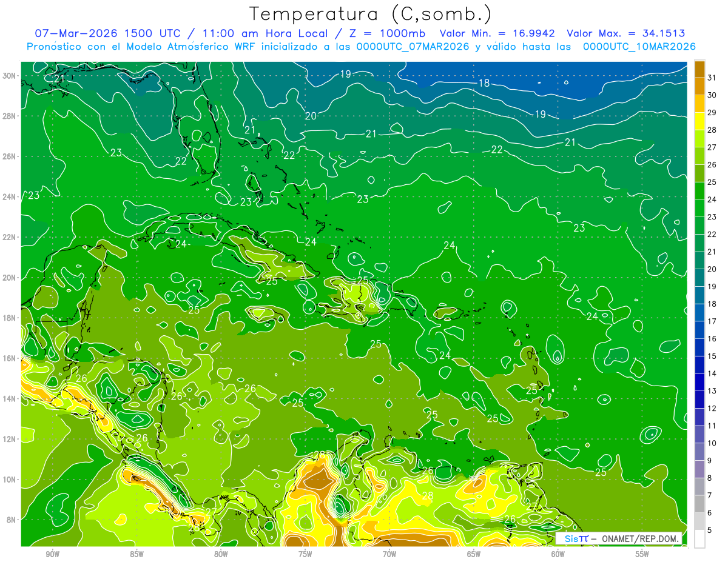Screen dimensions: 728x562
Task: Click the legend value 30
Action: pos(713,95)
